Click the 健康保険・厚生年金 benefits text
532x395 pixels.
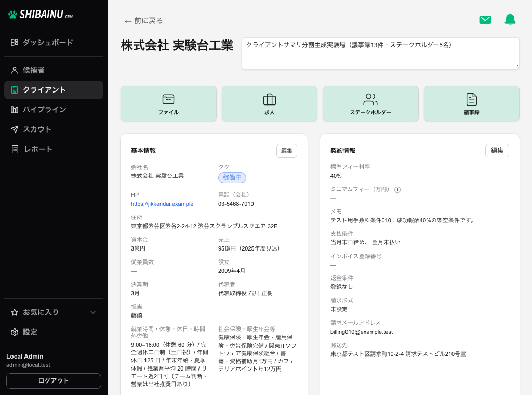tap(257, 353)
